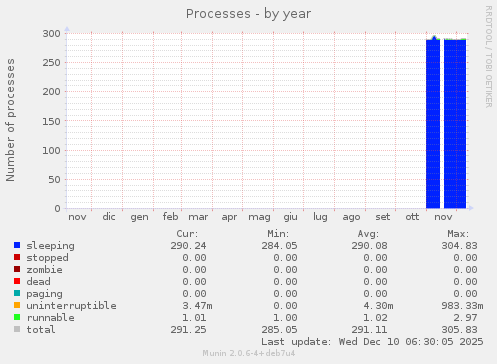Screen dimensions: 497x364
Task: Click the x-axis month label 'dic'
Action: [x=109, y=217]
